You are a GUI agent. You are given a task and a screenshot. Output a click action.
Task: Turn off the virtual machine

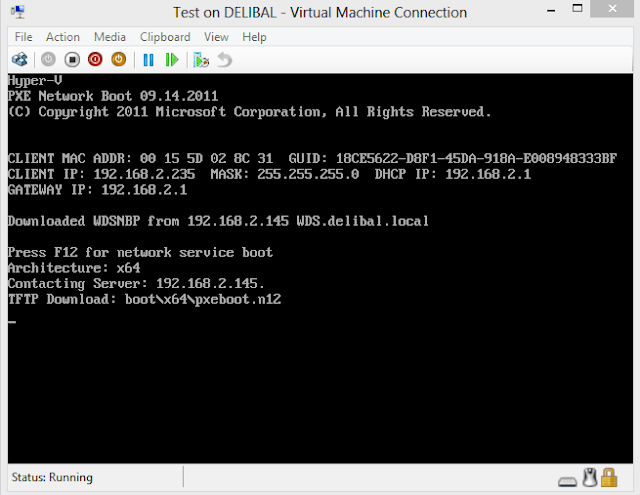click(x=72, y=60)
